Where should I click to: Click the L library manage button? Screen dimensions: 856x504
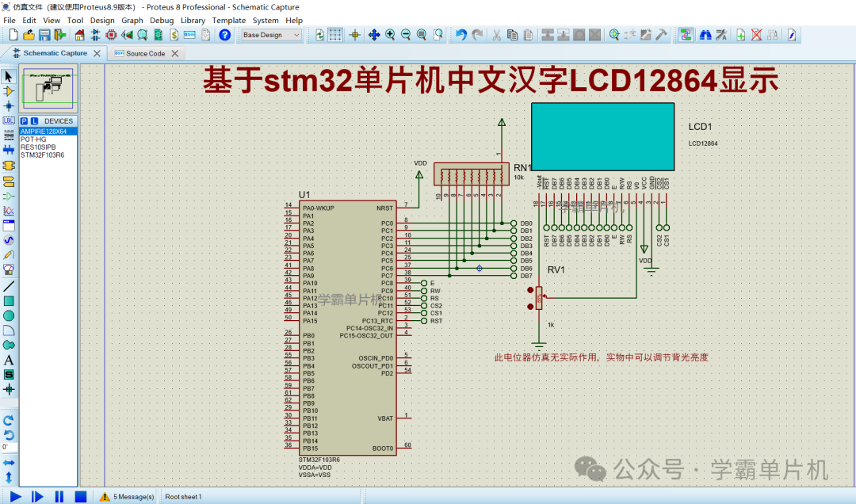click(34, 120)
